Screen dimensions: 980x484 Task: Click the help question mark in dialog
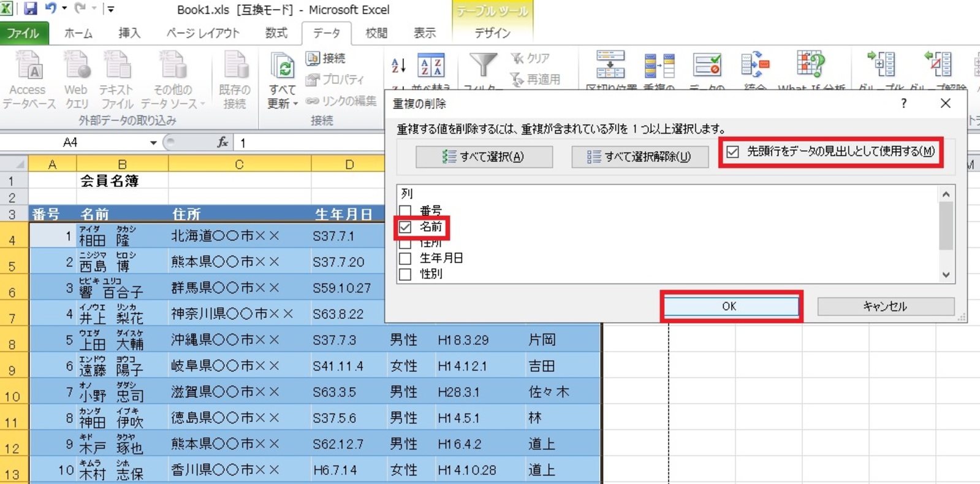(x=903, y=103)
